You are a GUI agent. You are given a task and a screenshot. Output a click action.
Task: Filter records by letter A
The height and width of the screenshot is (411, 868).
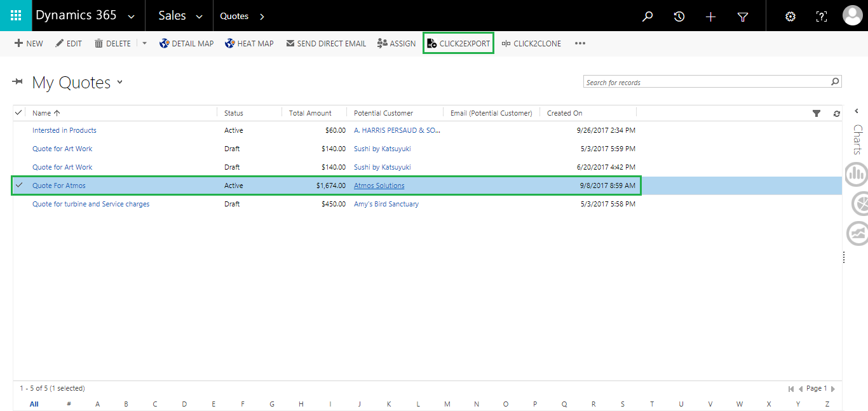click(97, 404)
